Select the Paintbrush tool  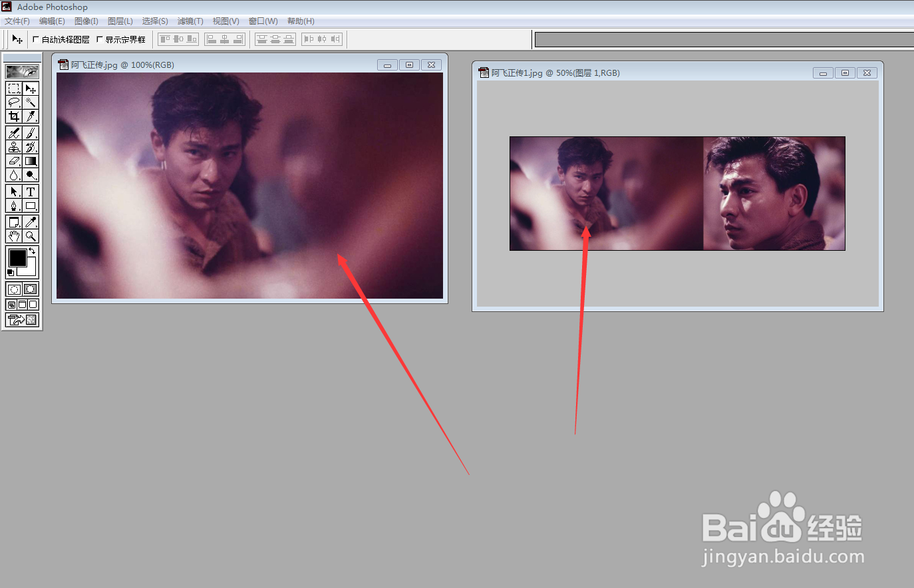[x=31, y=133]
